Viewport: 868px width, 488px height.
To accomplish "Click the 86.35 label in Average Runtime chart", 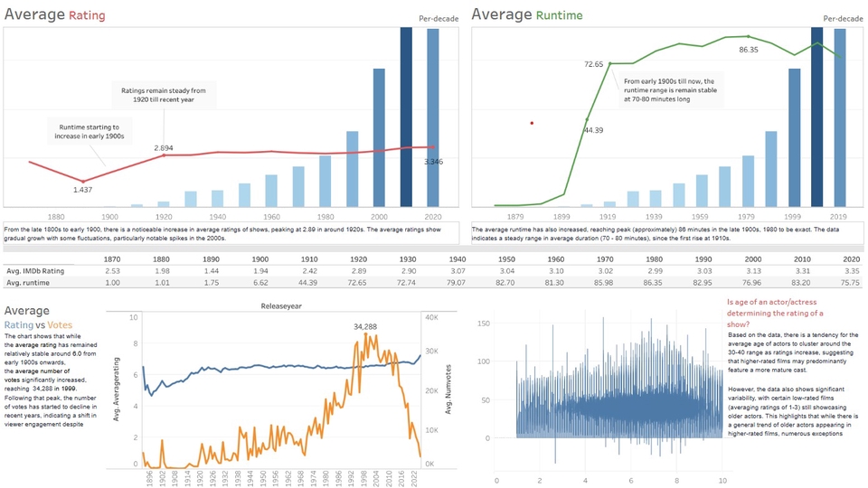I will click(749, 50).
